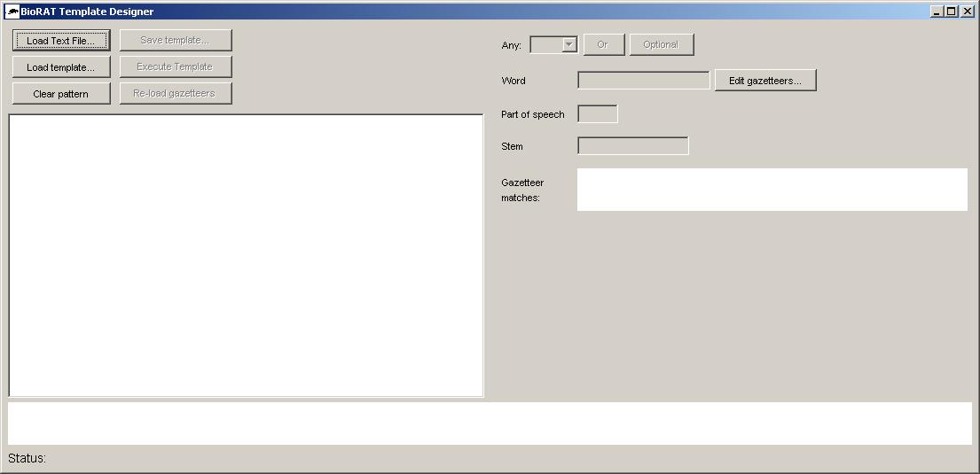The image size is (980, 474).
Task: Run the Execute Template button
Action: (176, 67)
